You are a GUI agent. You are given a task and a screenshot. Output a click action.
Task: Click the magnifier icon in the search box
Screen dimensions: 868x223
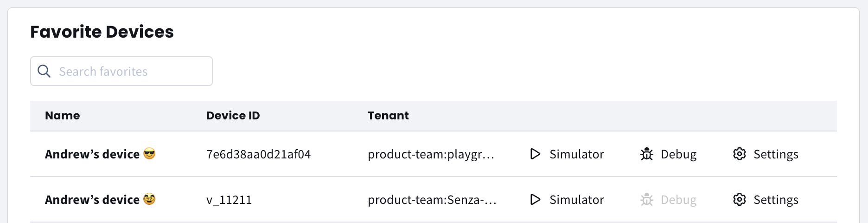44,71
